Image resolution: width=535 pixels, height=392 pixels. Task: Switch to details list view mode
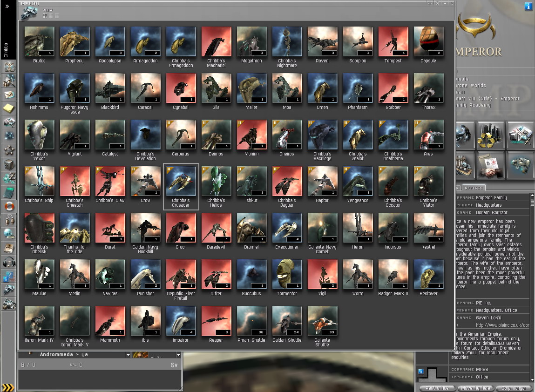coord(51,16)
